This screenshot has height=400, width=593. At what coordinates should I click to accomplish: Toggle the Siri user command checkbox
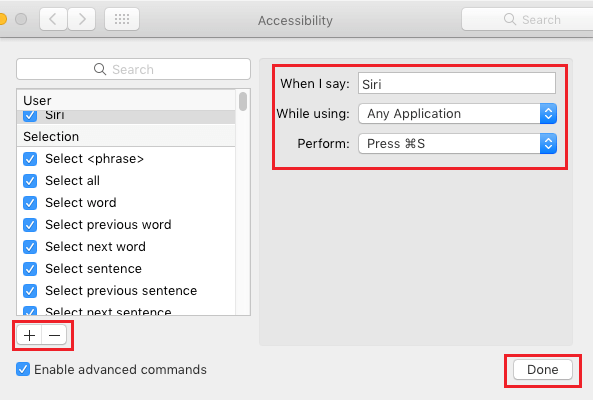click(30, 115)
